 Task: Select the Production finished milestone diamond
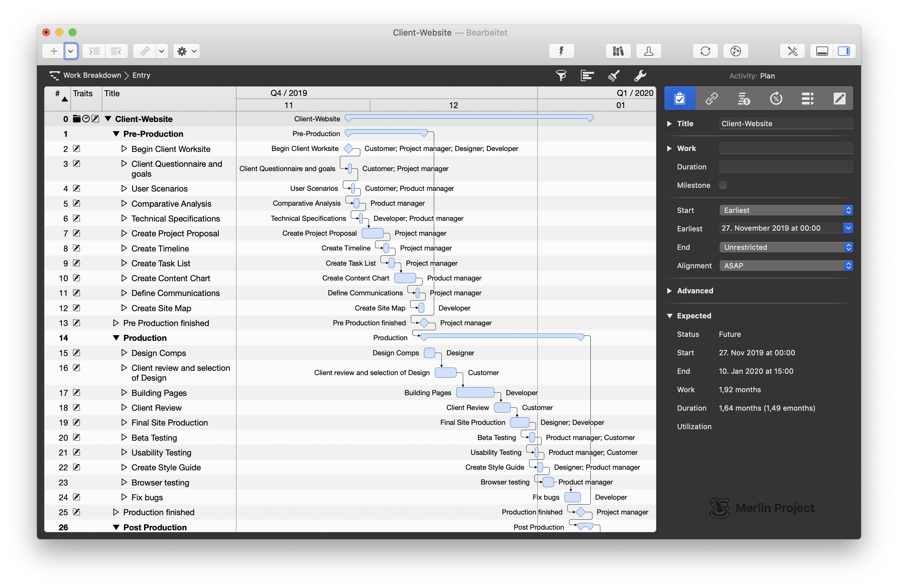581,512
